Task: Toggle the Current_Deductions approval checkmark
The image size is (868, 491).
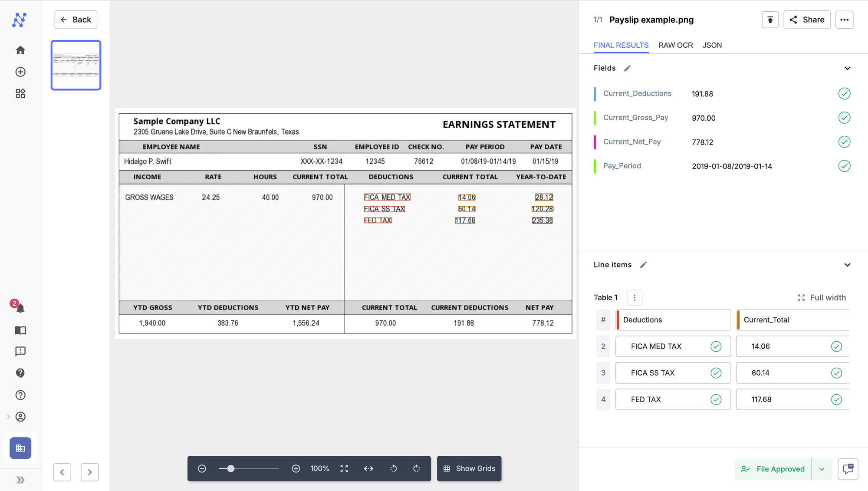Action: coord(844,94)
